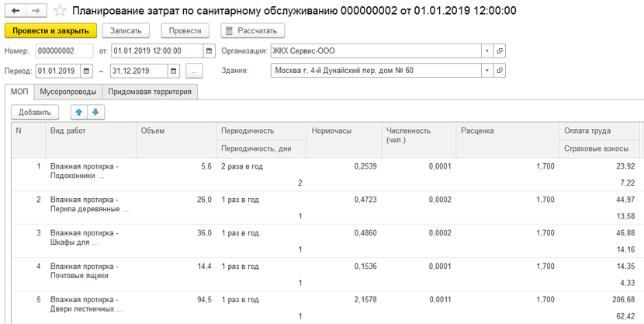This screenshot has height=324, width=644.
Task: Move row up with arrow button
Action: point(78,113)
